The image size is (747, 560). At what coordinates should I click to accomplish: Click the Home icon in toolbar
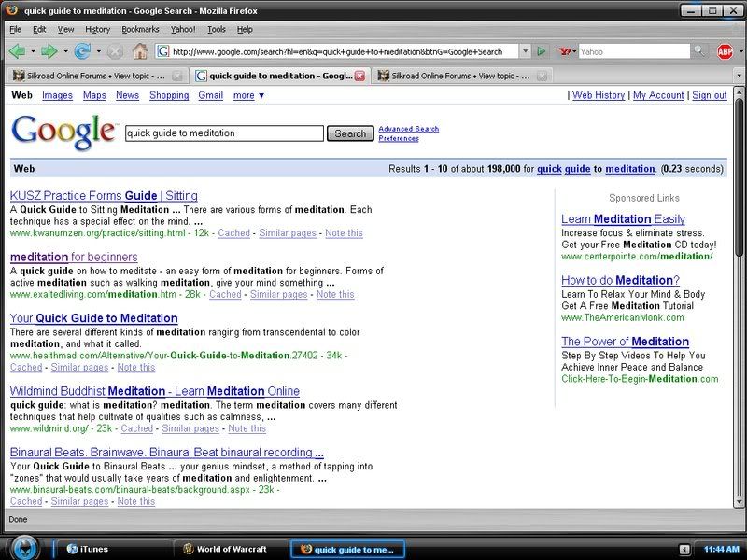coord(139,50)
